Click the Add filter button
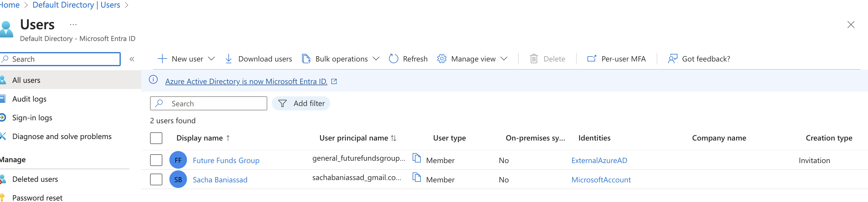Viewport: 868px width, 202px height. coord(301,104)
